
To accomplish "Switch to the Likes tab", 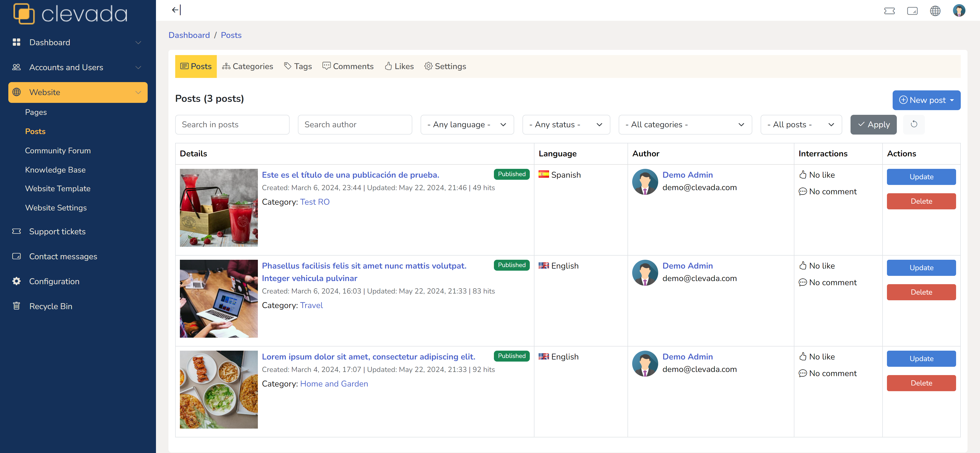I will [399, 66].
